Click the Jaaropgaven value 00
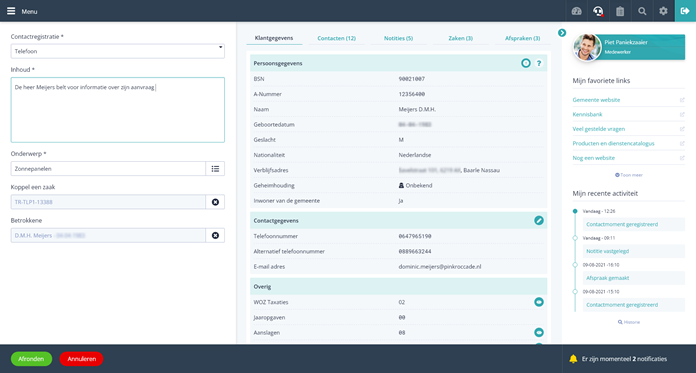Screen dimensions: 696x373 coord(402,317)
